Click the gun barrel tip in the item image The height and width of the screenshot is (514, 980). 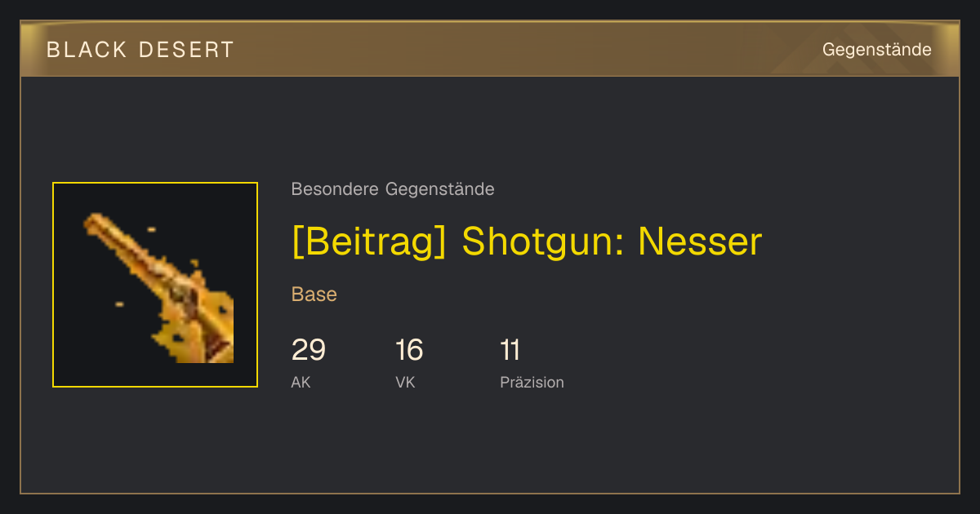[93, 221]
